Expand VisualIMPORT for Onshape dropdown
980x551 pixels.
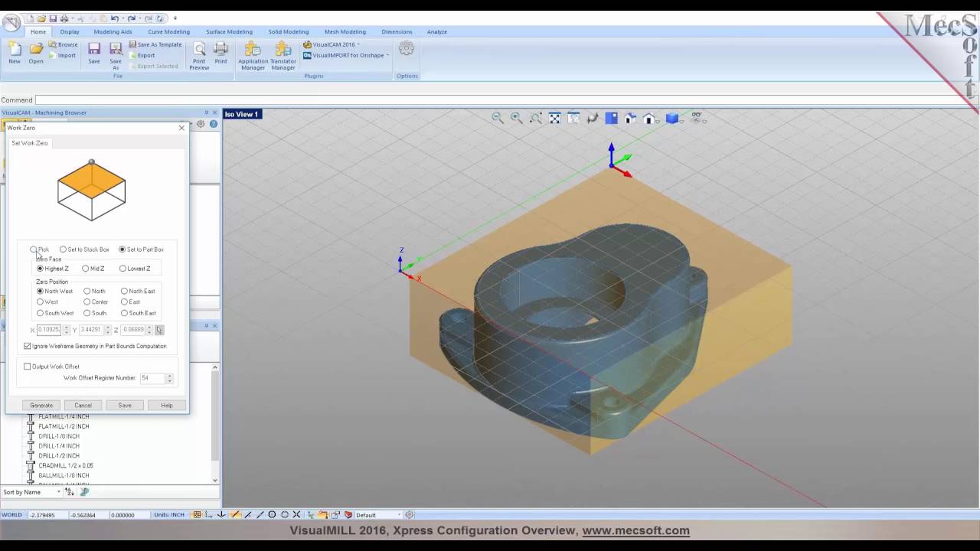[387, 55]
